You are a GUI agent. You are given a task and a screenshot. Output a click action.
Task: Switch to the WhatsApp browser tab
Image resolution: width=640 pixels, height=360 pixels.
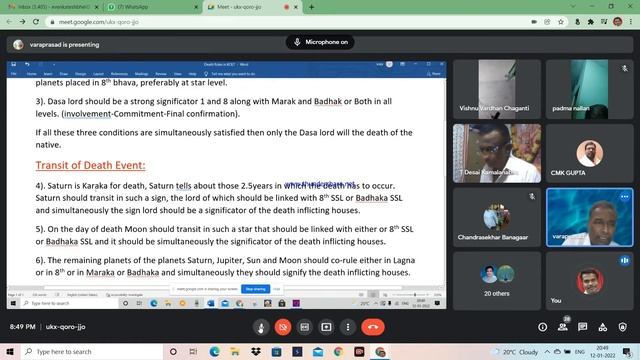(151, 7)
